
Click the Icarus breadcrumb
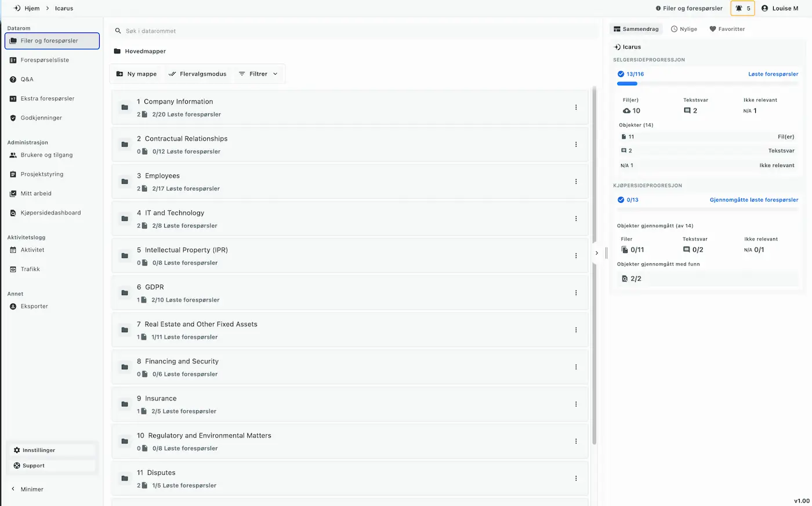click(64, 8)
